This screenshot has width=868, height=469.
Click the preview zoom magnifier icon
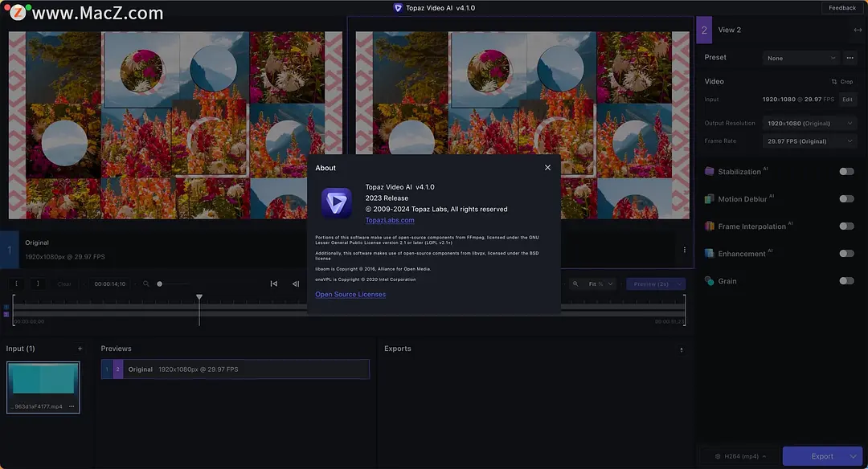coord(575,283)
